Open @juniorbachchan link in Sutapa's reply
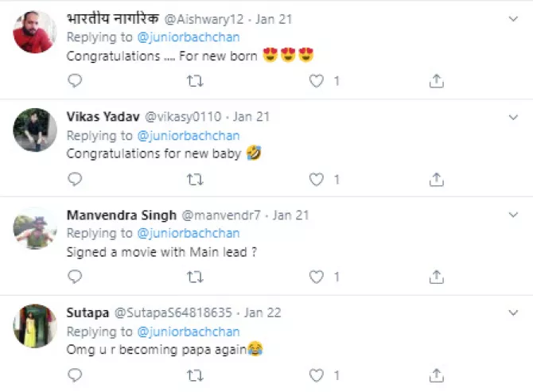This screenshot has width=533, height=392. pos(189,332)
